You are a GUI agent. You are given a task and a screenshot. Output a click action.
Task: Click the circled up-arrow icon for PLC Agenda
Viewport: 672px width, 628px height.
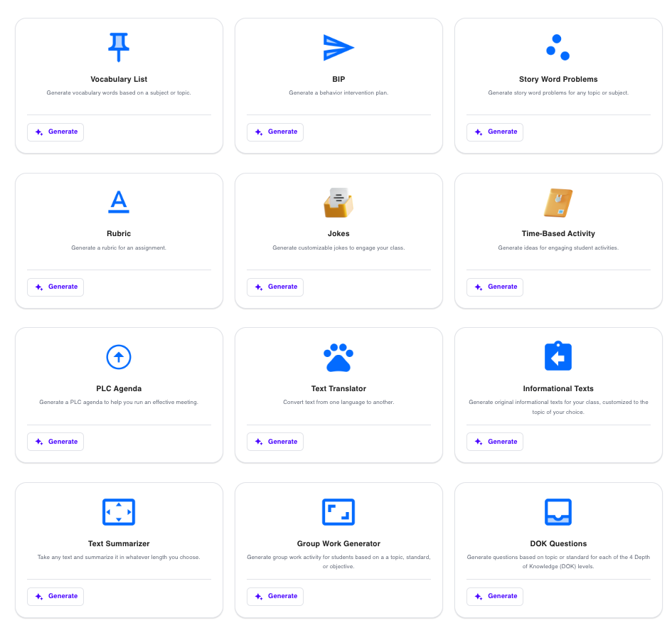pos(119,357)
